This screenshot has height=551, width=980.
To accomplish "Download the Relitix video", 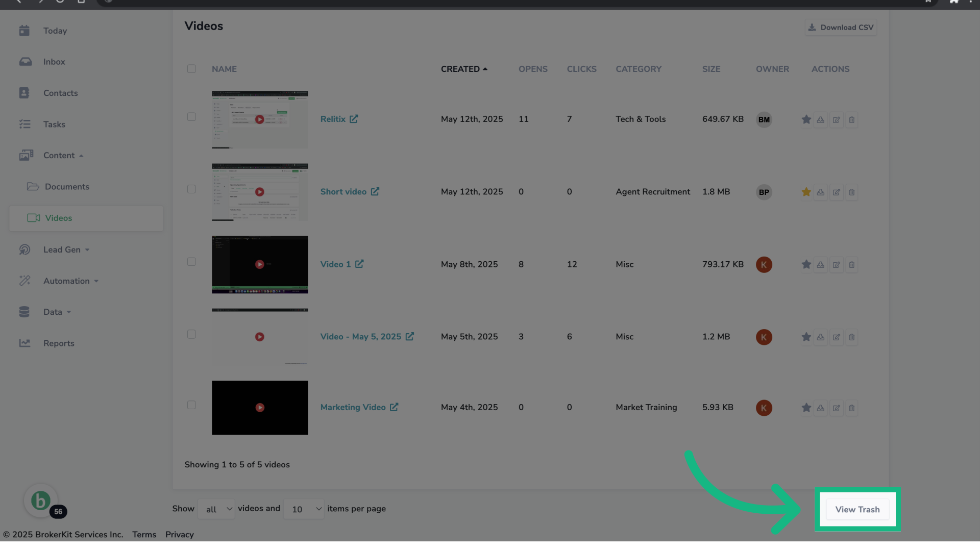I will pos(821,120).
